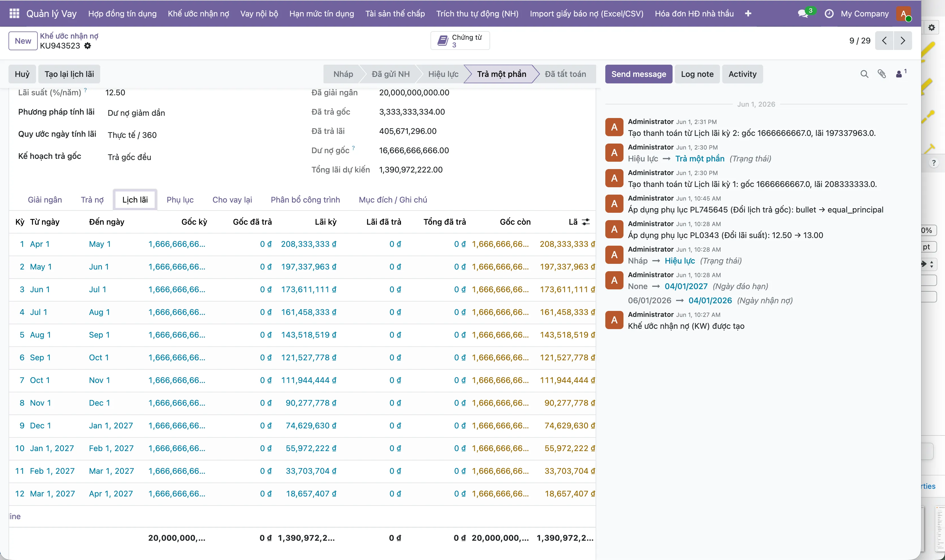Click the gear icon next to KU943523
945x560 pixels.
(88, 46)
